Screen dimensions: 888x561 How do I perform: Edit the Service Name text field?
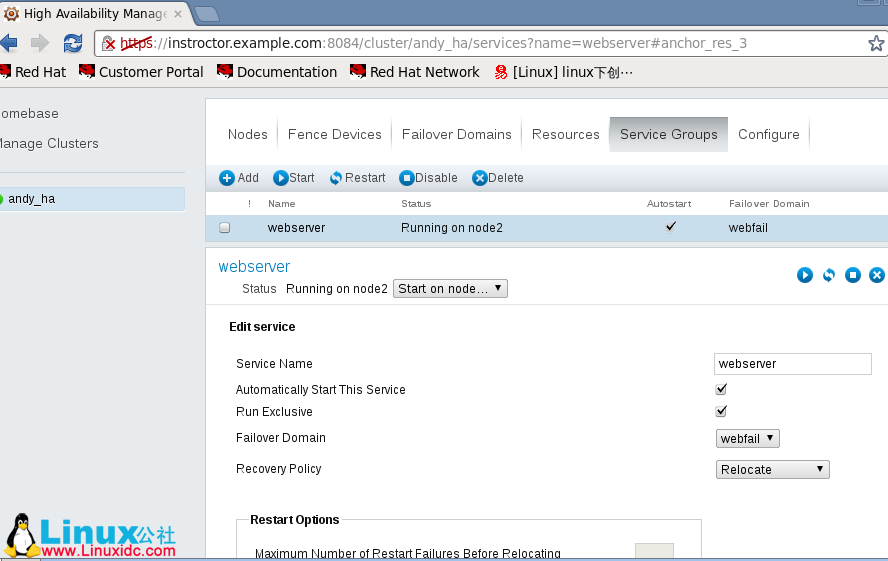pos(792,364)
